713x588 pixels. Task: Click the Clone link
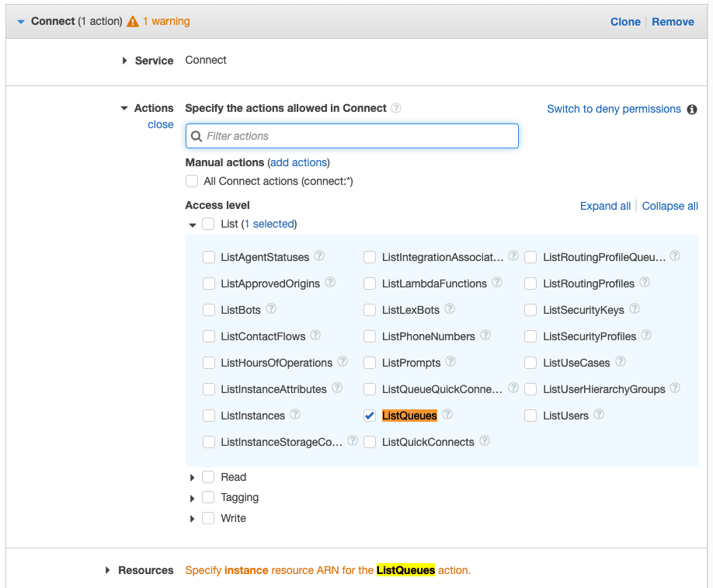click(x=625, y=22)
